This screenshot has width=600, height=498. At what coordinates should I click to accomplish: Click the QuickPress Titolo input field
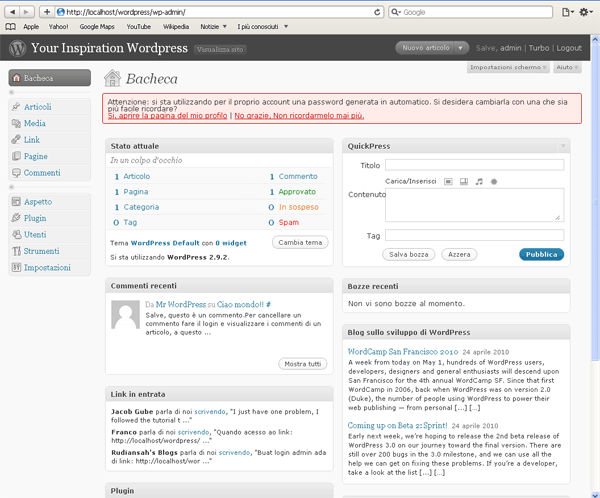474,165
